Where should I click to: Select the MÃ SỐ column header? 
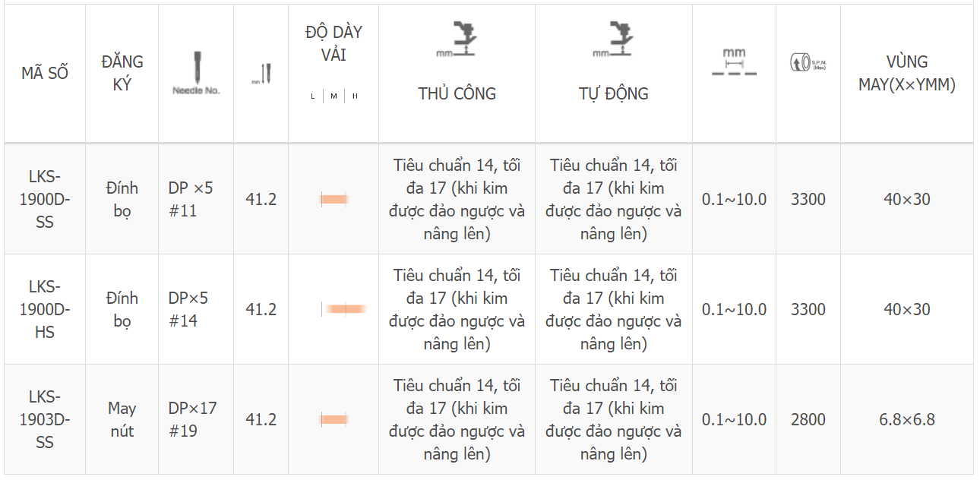[45, 73]
